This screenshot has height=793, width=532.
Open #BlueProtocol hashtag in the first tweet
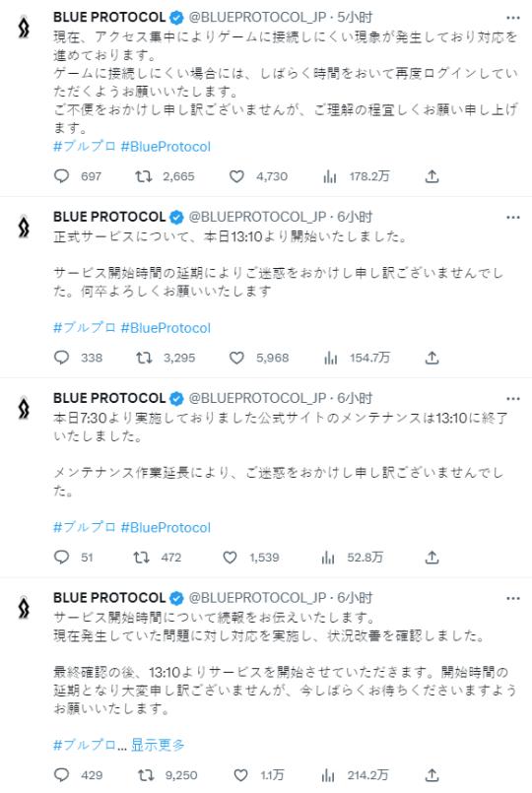(166, 147)
